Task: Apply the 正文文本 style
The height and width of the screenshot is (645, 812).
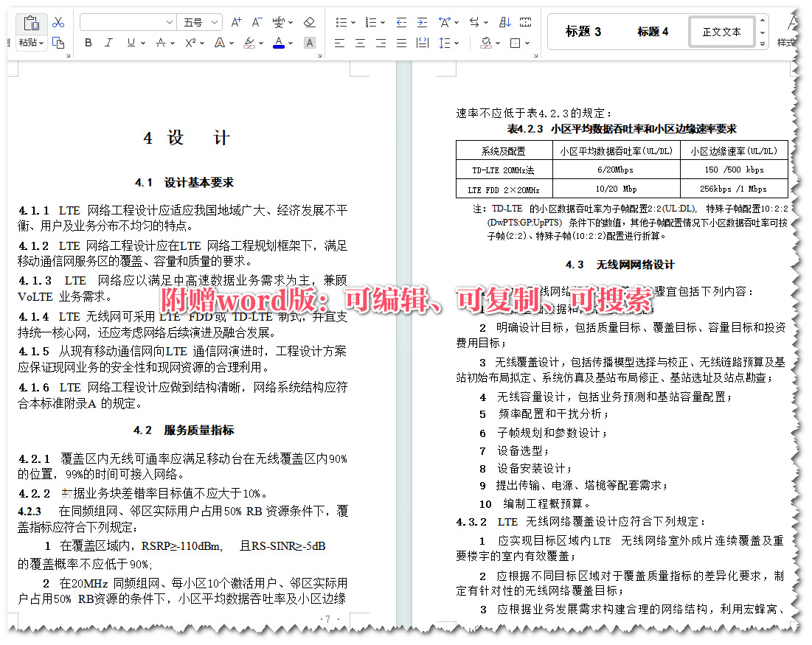Action: [x=721, y=31]
